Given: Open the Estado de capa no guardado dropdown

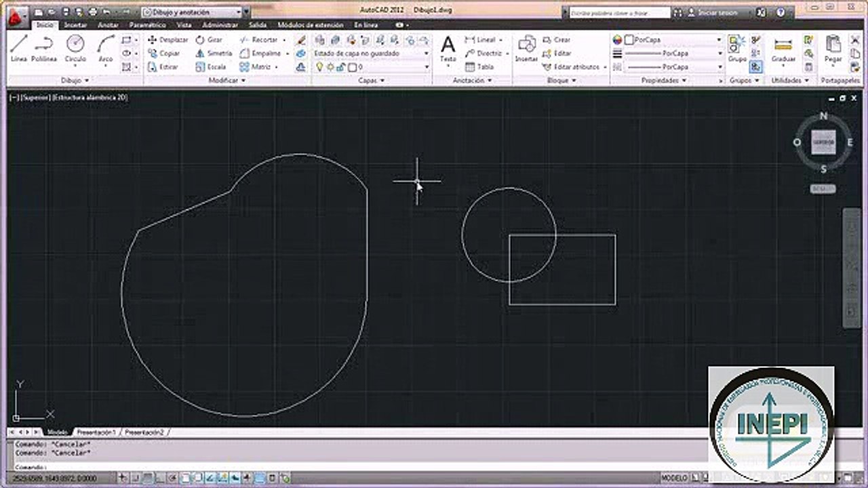Looking at the screenshot, I should 372,54.
